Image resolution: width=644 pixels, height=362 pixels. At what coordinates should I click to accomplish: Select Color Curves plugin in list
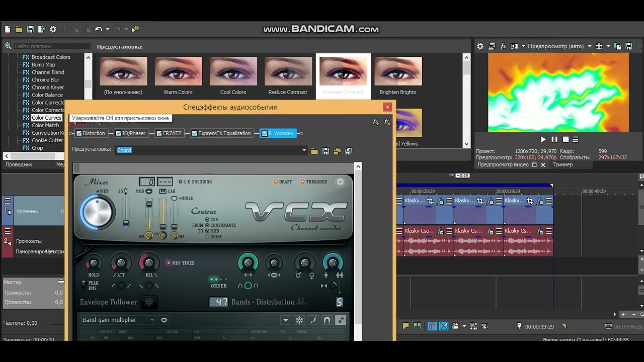click(47, 118)
